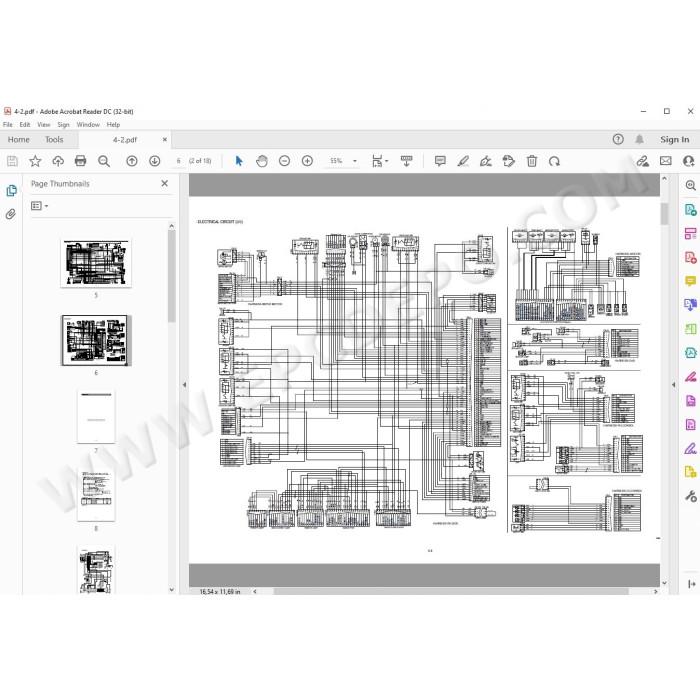This screenshot has height=700, width=700.
Task: Send file by email envelope icon
Action: (x=666, y=161)
